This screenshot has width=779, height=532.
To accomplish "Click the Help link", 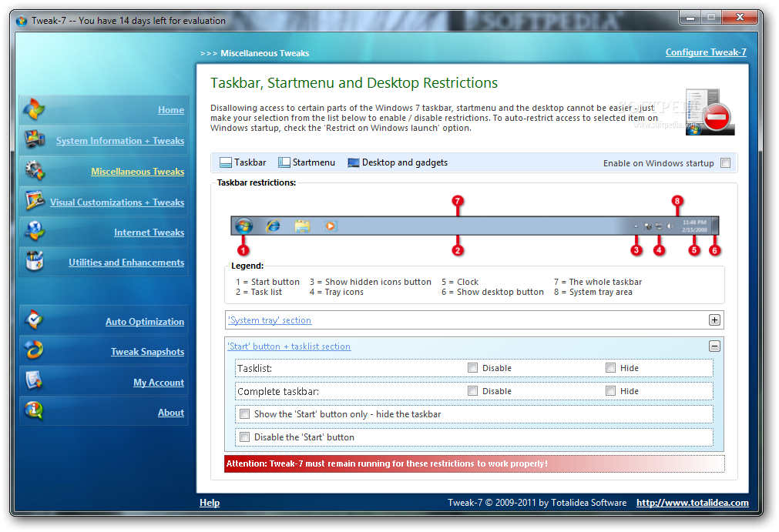I will pyautogui.click(x=210, y=503).
